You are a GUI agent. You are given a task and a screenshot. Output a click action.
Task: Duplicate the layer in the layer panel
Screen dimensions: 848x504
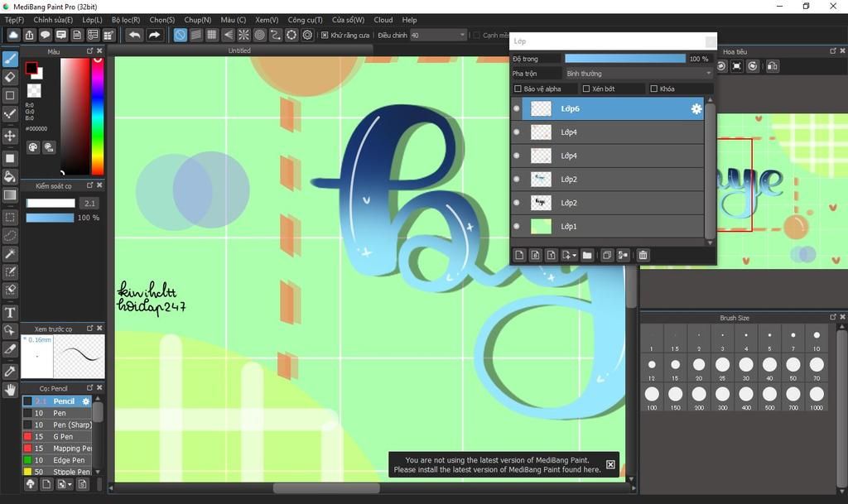(607, 255)
